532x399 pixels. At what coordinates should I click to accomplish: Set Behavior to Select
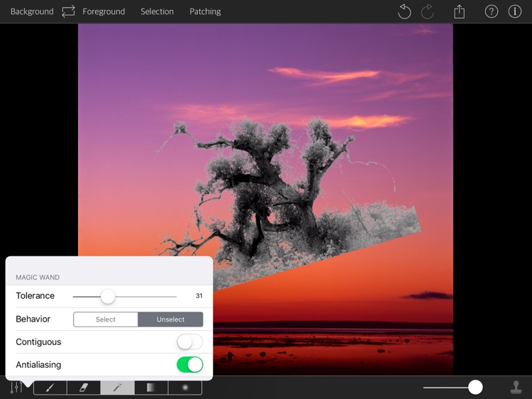[x=106, y=319]
